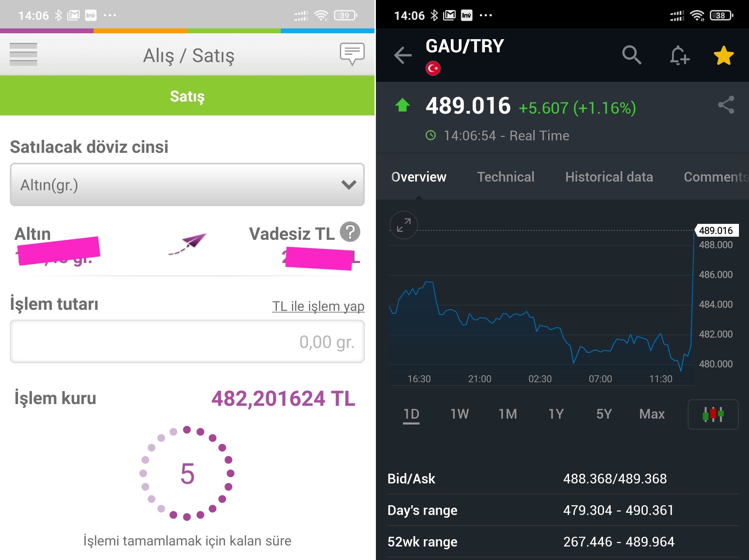Select the 1M chart range
Image resolution: width=749 pixels, height=560 pixels.
coord(508,414)
